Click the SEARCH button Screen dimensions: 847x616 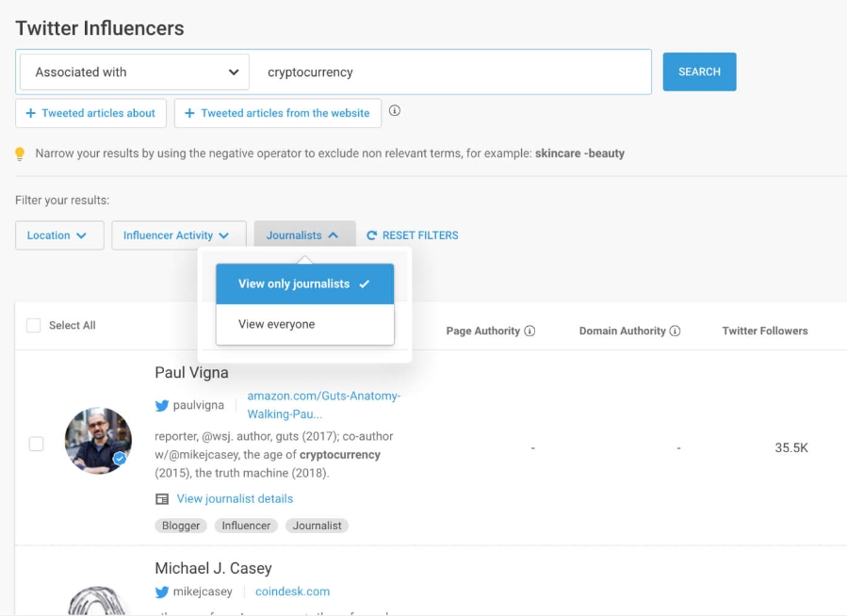[699, 72]
